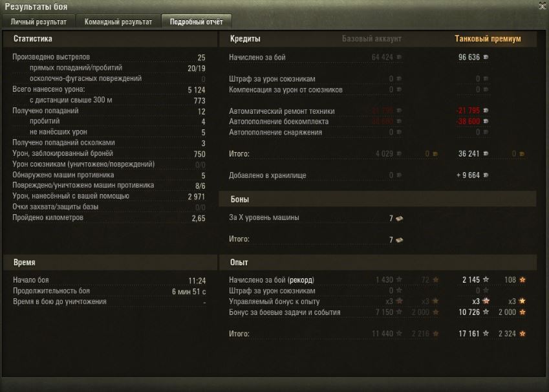Click the + 9 664 storage amount
549x392 pixels.
pyautogui.click(x=468, y=175)
